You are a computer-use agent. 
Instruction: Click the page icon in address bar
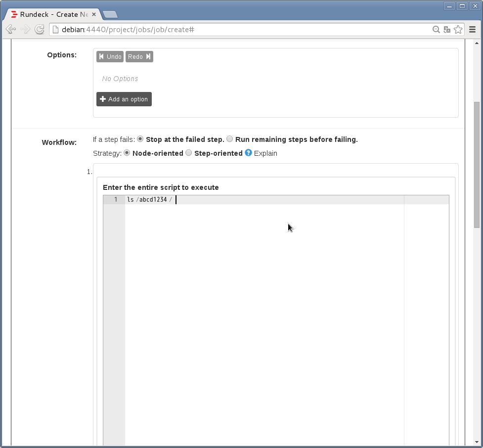(55, 30)
